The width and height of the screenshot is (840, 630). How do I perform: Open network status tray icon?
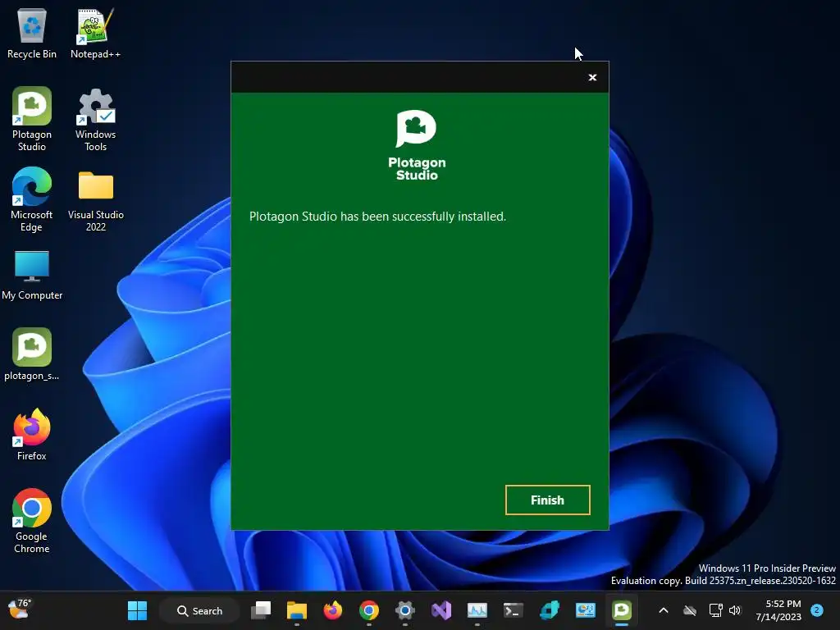tap(715, 610)
